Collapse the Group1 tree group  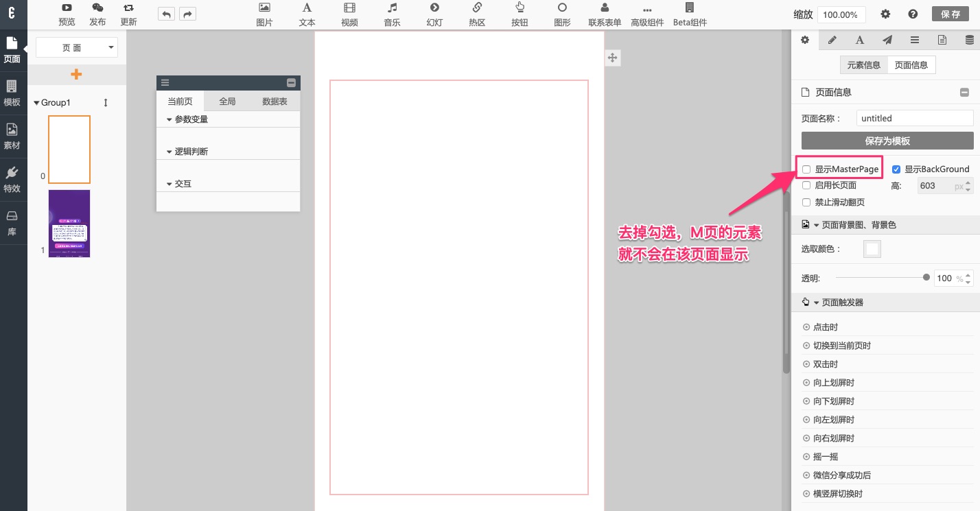point(37,103)
